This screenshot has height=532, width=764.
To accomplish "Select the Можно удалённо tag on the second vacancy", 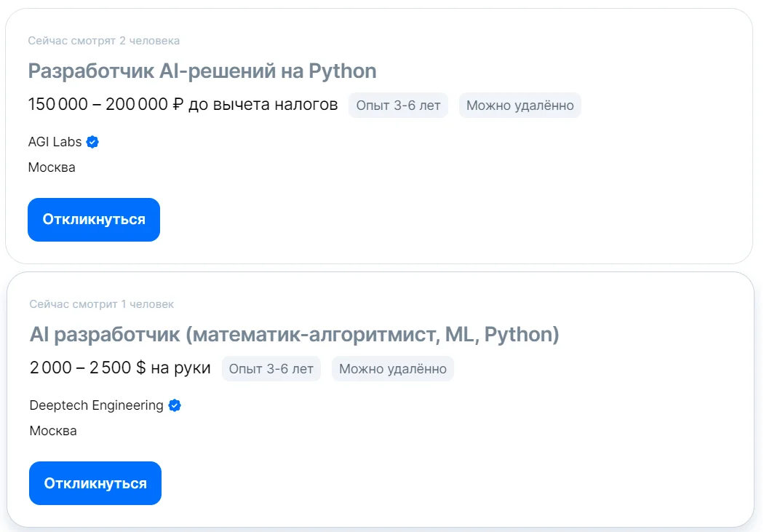I will 393,368.
